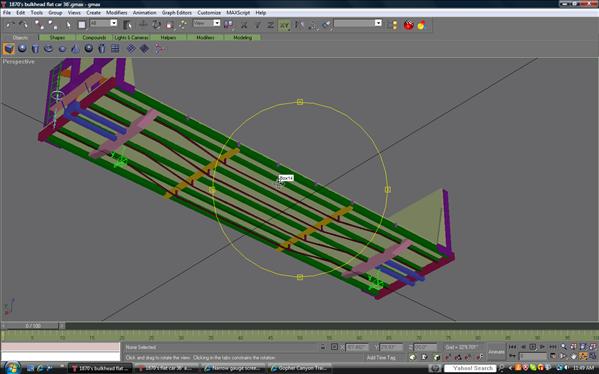Toggle Absolute/Offset transform type-in mode
The image size is (599, 374).
coord(334,347)
